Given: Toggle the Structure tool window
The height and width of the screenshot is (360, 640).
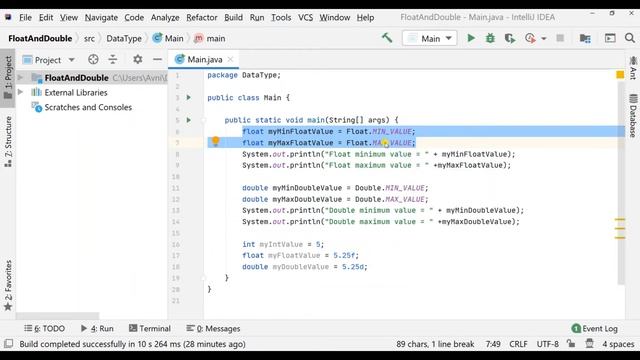Looking at the screenshot, I should pos(8,142).
